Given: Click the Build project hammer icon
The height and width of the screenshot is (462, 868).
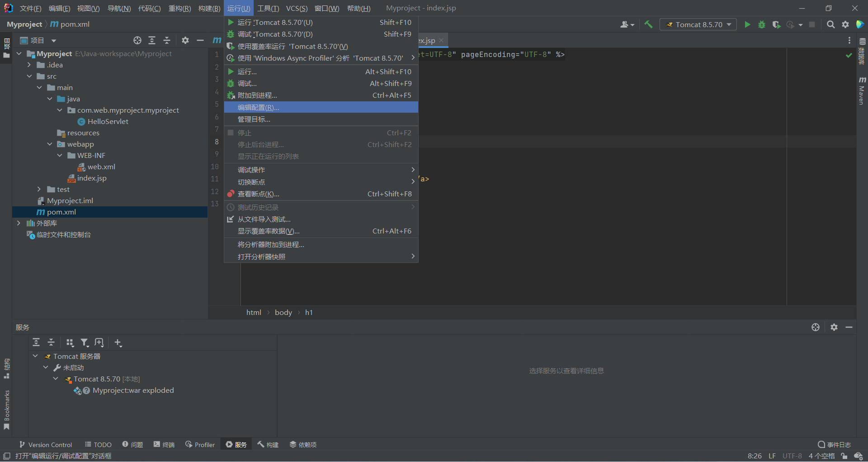Looking at the screenshot, I should pos(648,24).
